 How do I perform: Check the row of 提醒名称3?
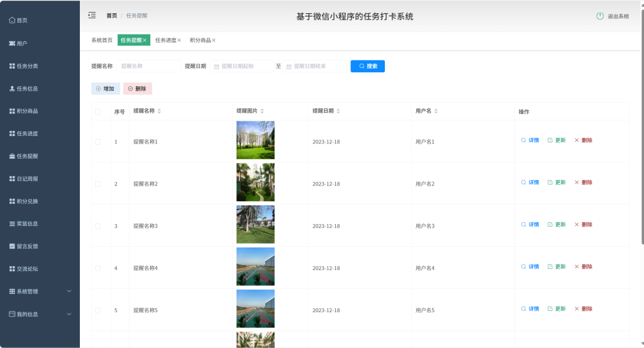(x=97, y=226)
